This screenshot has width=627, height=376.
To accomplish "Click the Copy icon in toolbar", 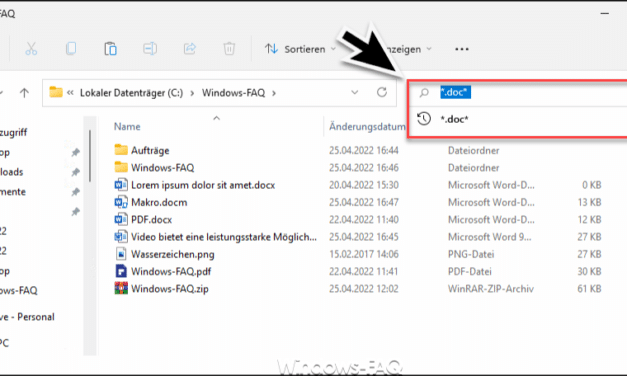I will point(71,49).
